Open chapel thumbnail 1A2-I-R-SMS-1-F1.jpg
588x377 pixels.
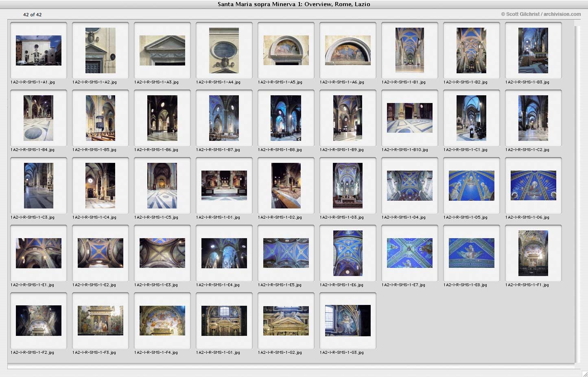pyautogui.click(x=533, y=253)
